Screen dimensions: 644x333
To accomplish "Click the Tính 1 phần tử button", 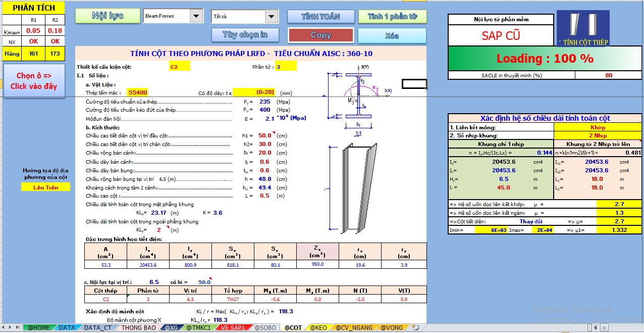I will tap(392, 17).
